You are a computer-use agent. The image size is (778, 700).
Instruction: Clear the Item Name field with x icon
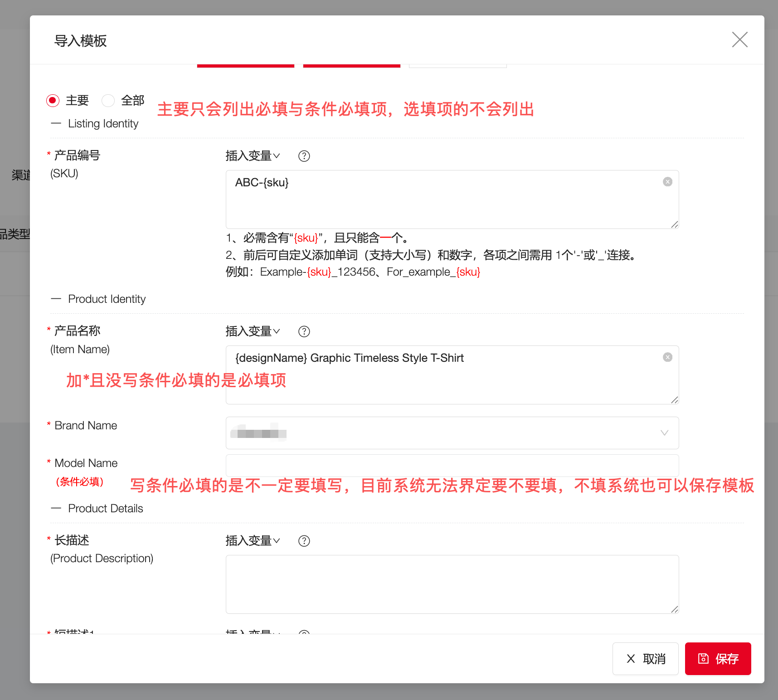pos(667,357)
